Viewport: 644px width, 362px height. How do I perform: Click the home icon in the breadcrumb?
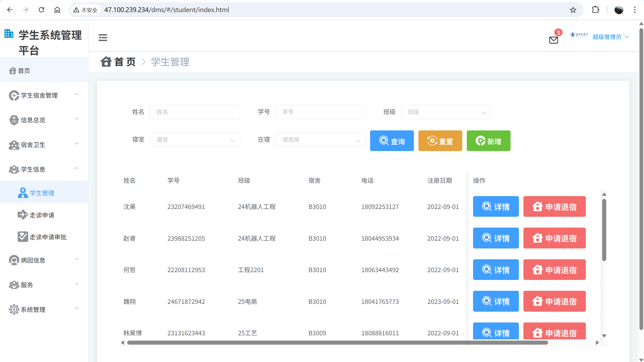(x=106, y=62)
